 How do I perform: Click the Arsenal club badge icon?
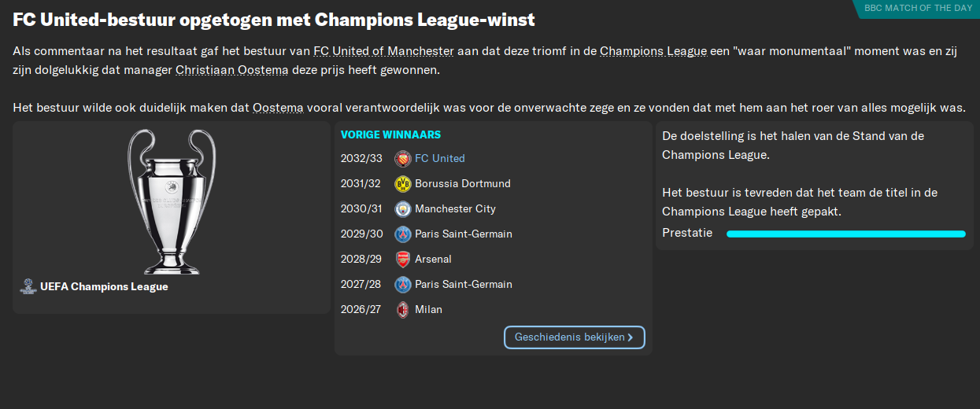click(402, 260)
